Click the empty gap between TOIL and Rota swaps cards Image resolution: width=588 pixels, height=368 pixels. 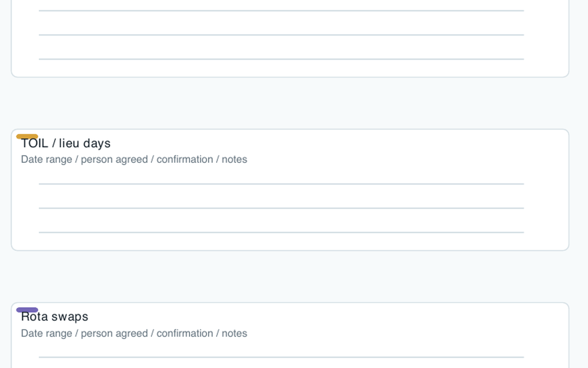290,277
